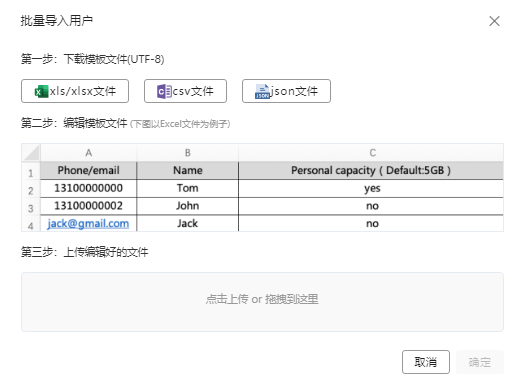
Task: Click the 取消 button
Action: pyautogui.click(x=426, y=362)
